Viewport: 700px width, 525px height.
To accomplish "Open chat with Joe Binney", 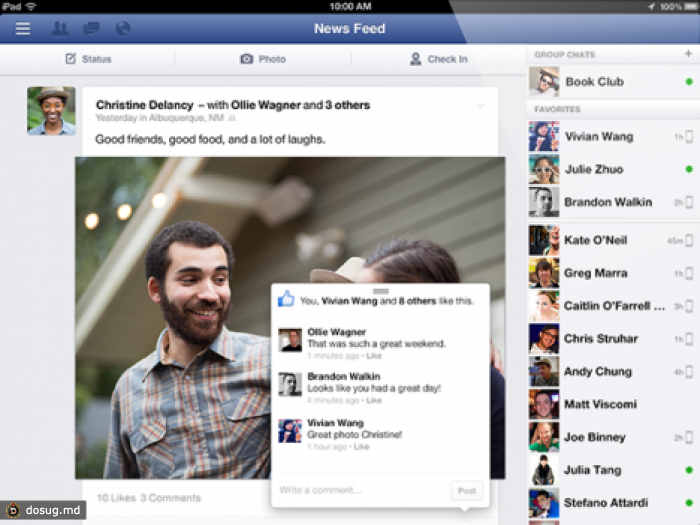I will click(x=612, y=437).
